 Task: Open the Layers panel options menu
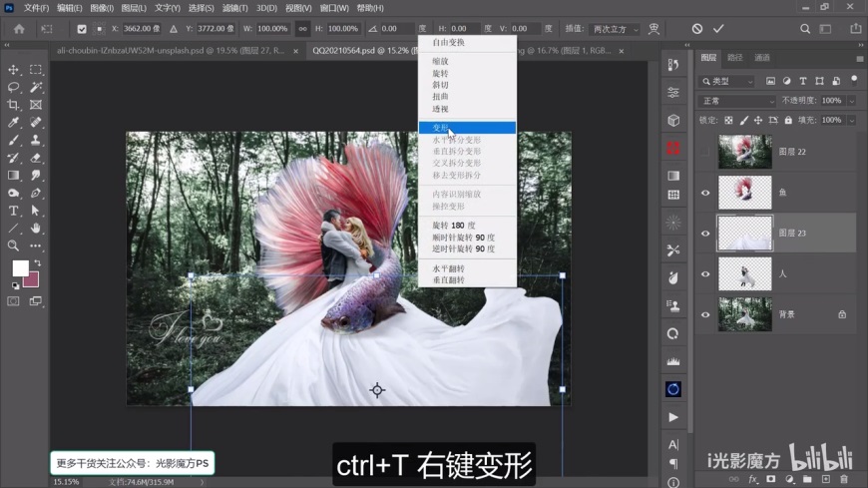(x=860, y=58)
